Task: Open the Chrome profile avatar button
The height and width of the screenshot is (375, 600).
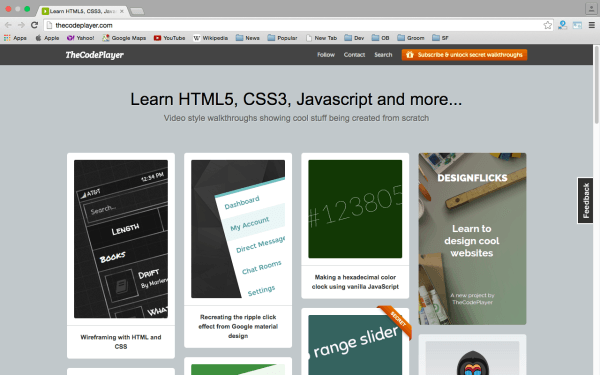Action: pyautogui.click(x=591, y=8)
